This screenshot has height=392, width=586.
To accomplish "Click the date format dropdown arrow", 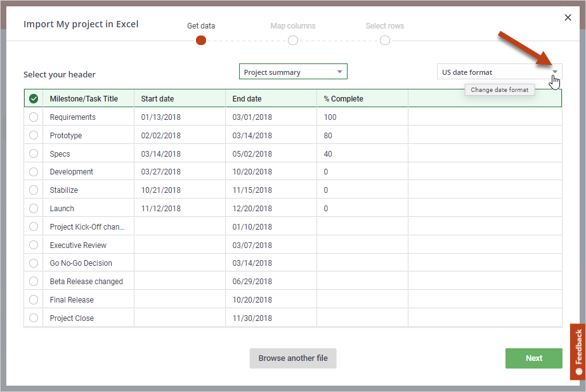I will click(554, 72).
